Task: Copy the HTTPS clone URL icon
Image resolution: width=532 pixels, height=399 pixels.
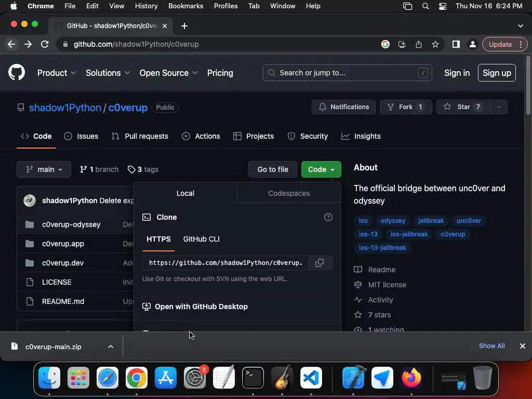Action: click(320, 263)
